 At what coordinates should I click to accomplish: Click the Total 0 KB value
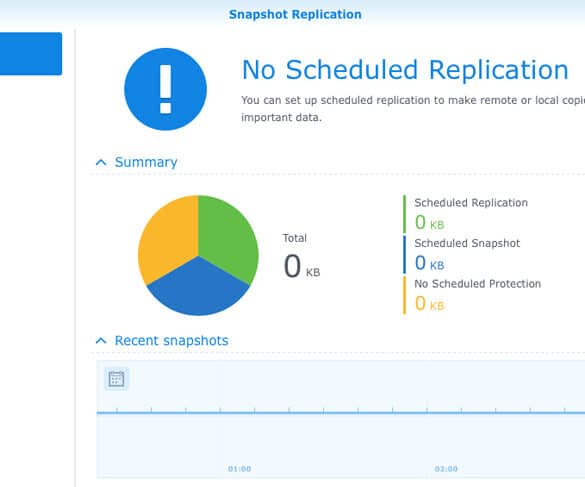pyautogui.click(x=302, y=266)
